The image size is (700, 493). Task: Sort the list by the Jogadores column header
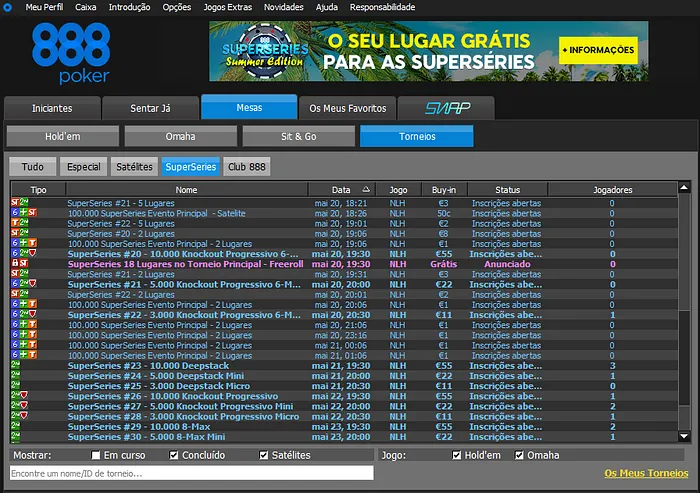click(x=612, y=190)
